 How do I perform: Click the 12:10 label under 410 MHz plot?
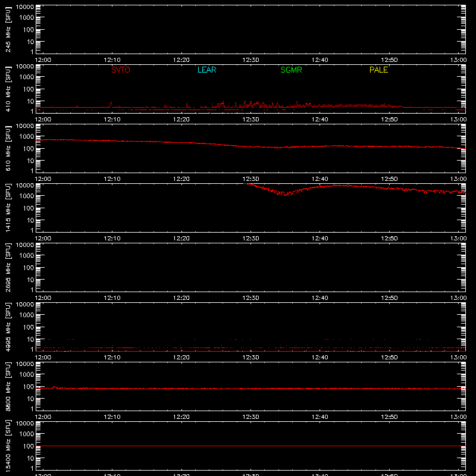(112, 120)
